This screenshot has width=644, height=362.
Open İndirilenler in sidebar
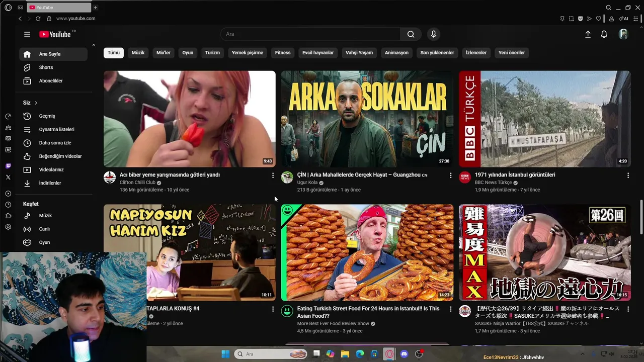coord(53,183)
